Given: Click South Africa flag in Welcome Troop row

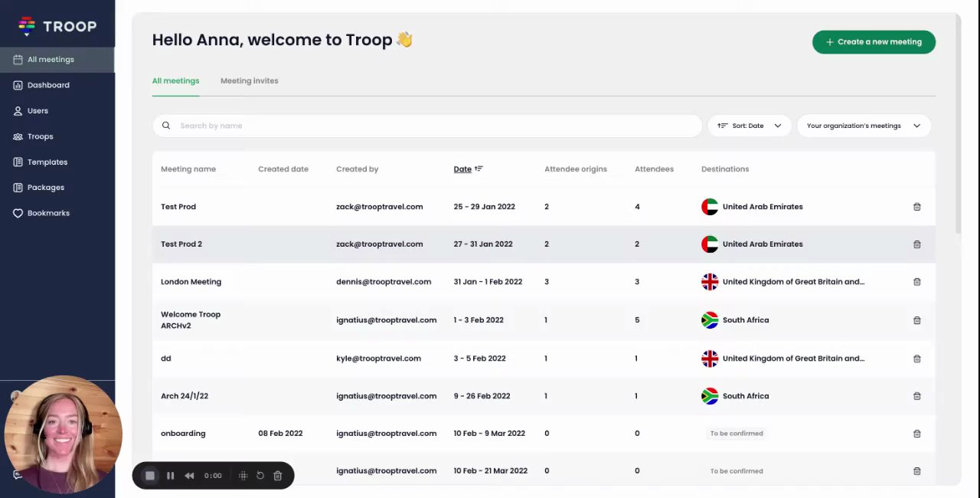Looking at the screenshot, I should (710, 320).
